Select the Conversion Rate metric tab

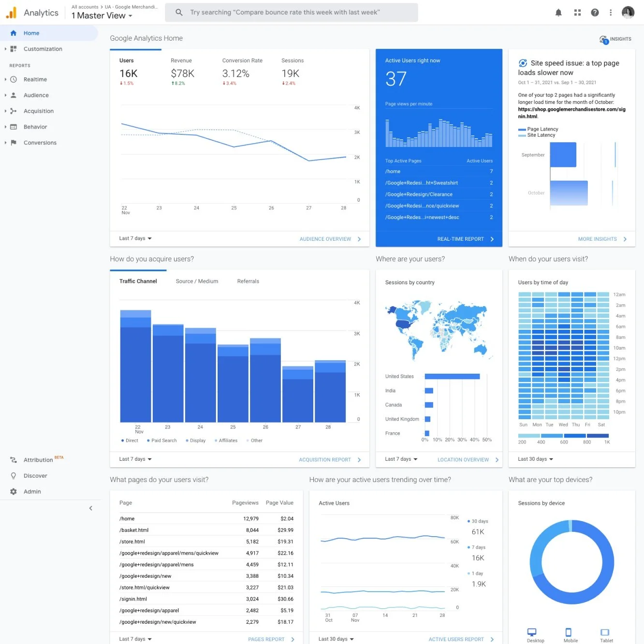tap(242, 72)
